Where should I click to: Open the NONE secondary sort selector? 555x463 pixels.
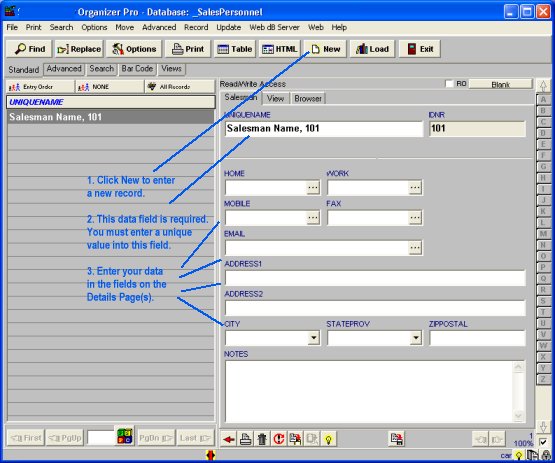[110, 87]
